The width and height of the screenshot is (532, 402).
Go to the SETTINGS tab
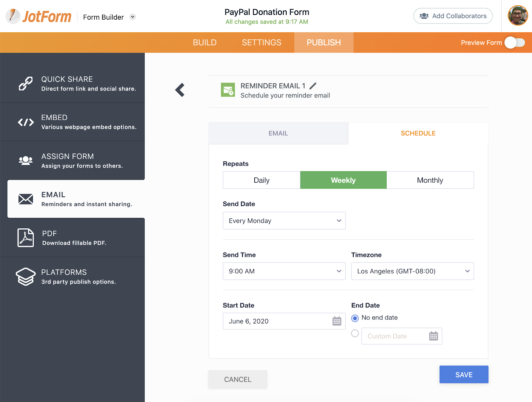[x=262, y=43]
